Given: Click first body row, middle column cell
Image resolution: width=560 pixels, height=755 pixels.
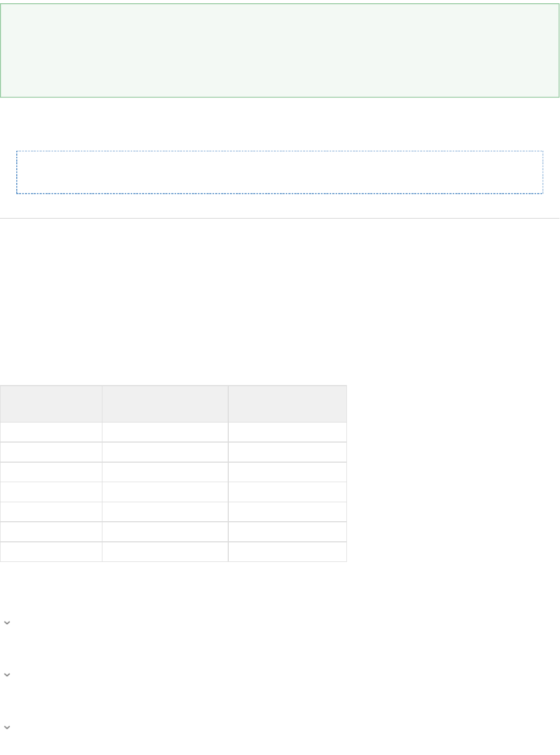Looking at the screenshot, I should click(165, 432).
